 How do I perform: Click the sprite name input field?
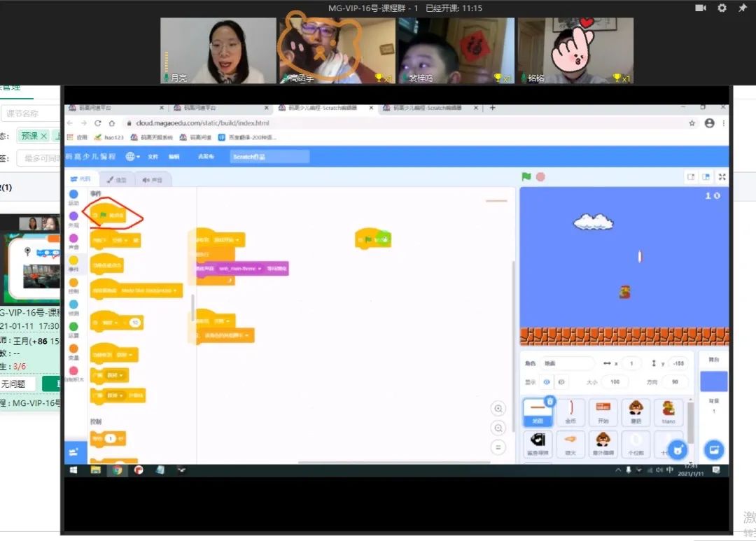(567, 363)
